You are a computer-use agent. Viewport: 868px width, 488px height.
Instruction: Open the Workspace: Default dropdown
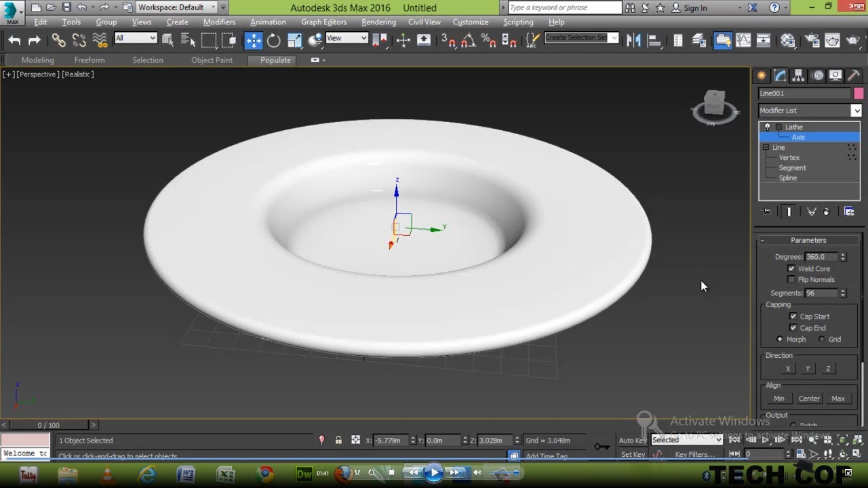click(176, 7)
